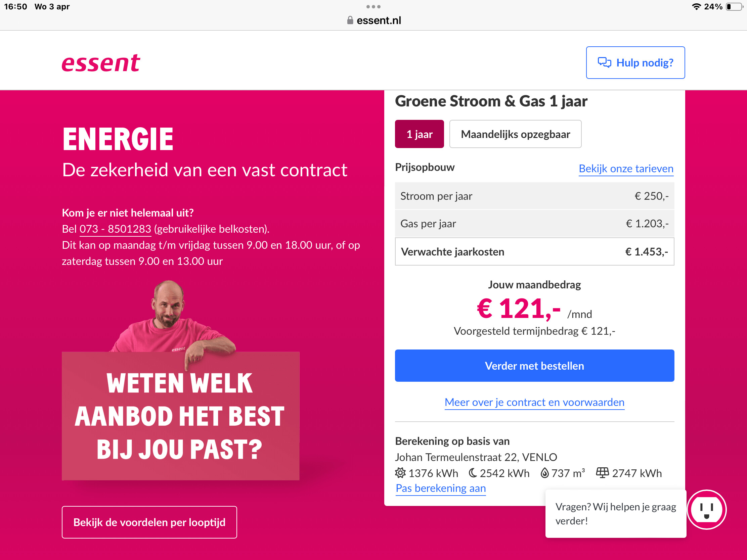The height and width of the screenshot is (560, 747).
Task: Select the 1 jaar contract option
Action: pos(420,134)
